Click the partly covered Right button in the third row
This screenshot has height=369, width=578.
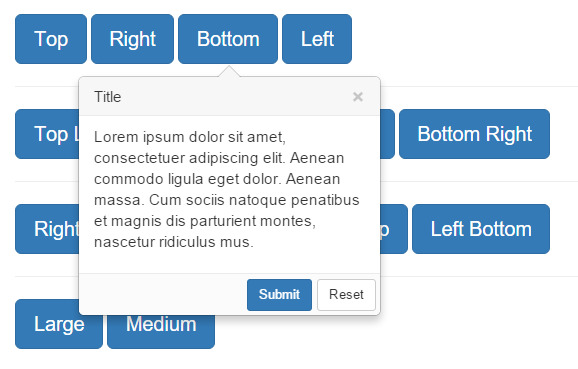point(47,229)
